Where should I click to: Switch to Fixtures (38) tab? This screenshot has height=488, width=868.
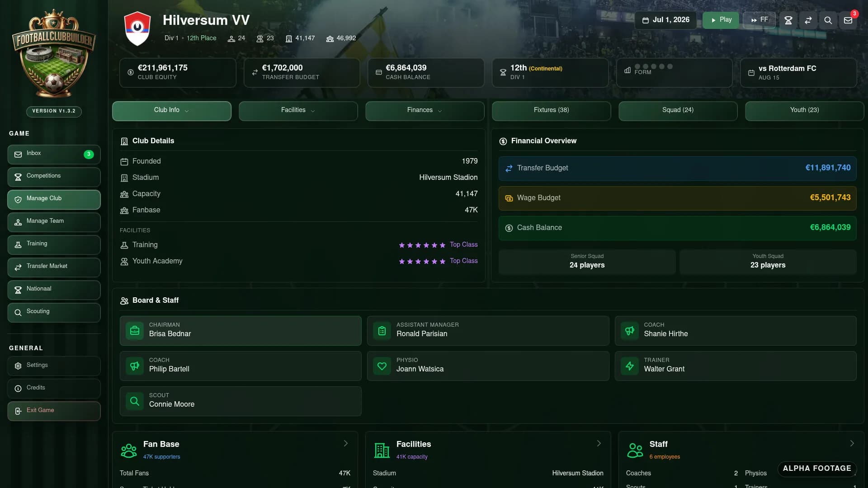tap(552, 111)
